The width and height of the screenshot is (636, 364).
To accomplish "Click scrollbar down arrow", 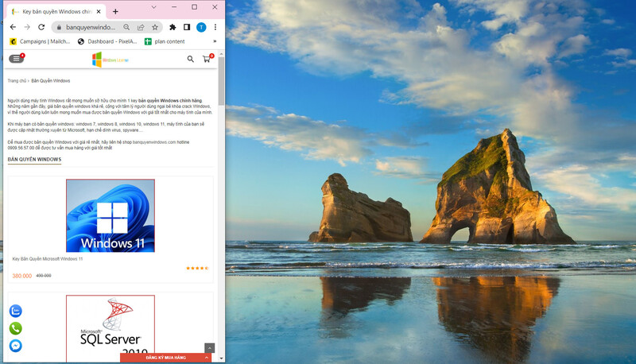I will [x=221, y=358].
